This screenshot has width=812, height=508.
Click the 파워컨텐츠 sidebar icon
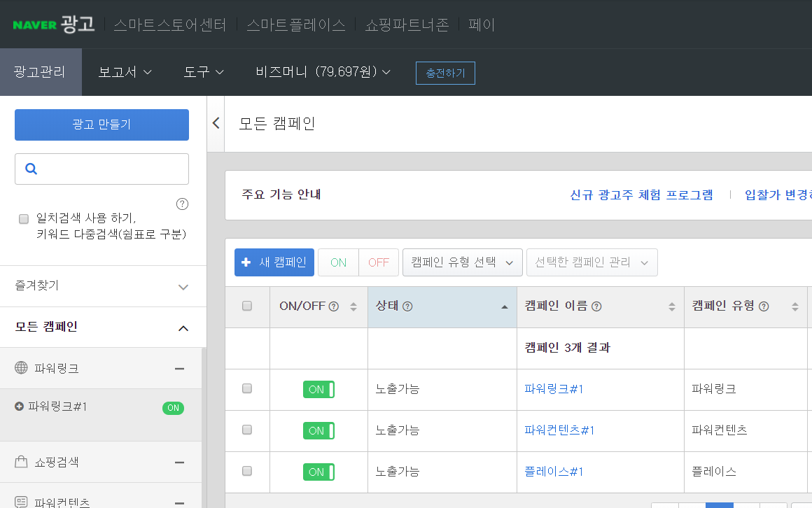pyautogui.click(x=21, y=502)
